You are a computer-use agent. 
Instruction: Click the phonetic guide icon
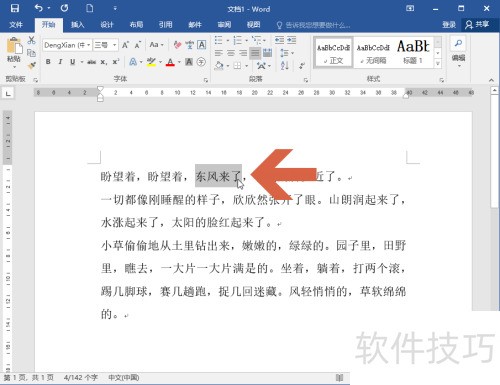pos(189,45)
